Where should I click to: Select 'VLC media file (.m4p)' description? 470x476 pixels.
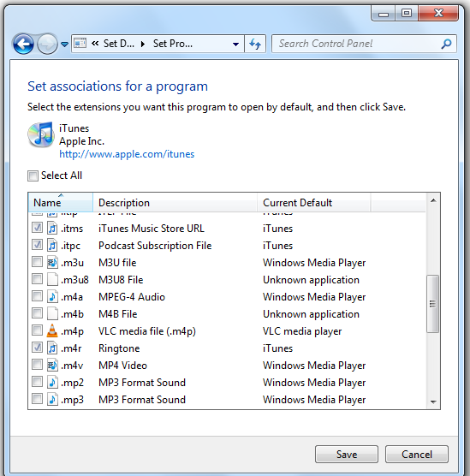pos(147,331)
